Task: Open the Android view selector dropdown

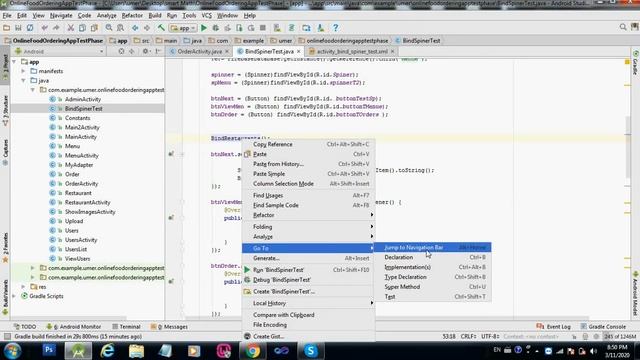Action: (x=59, y=51)
